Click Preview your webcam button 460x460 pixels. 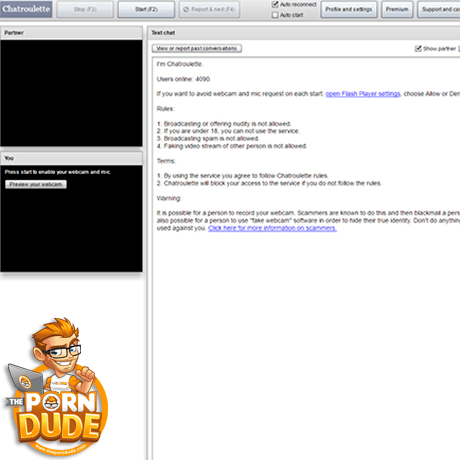tap(36, 184)
